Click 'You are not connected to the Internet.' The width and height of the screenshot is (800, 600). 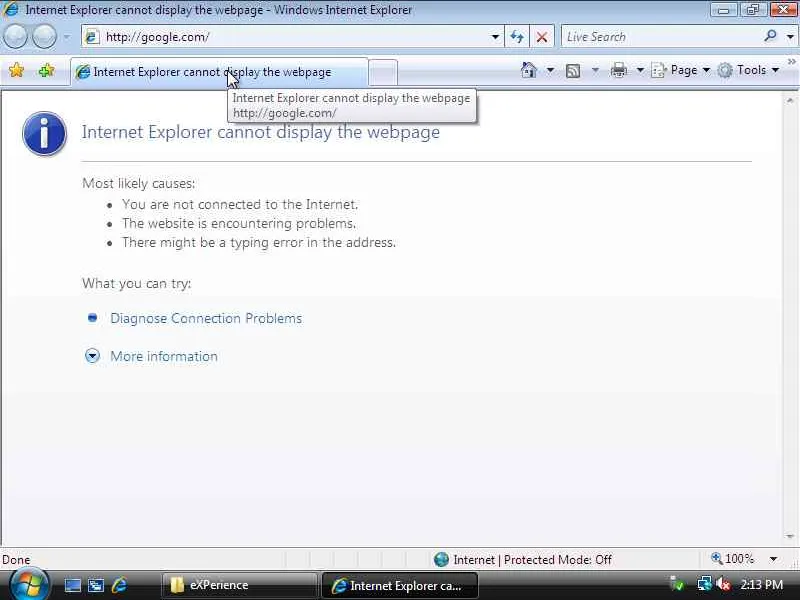tap(240, 205)
